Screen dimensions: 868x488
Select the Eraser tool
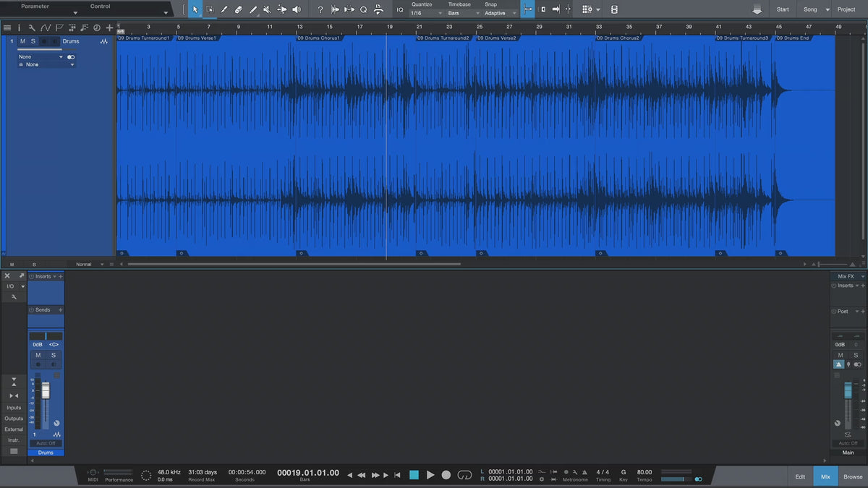pyautogui.click(x=239, y=9)
